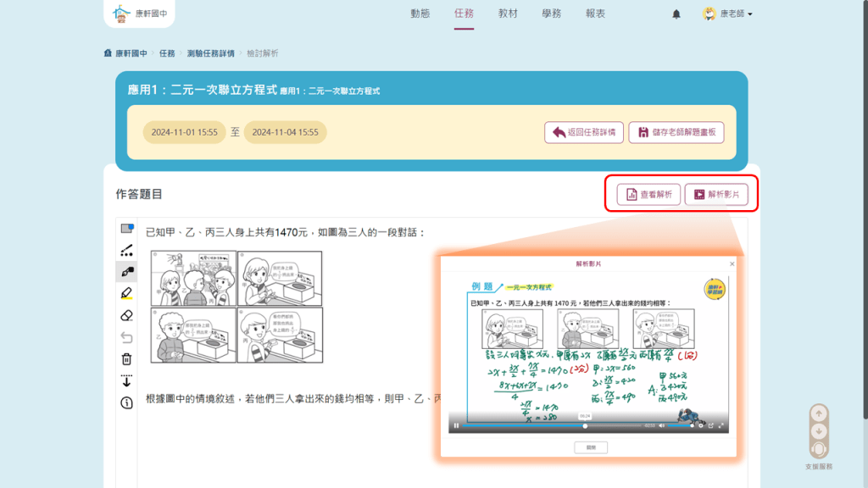
Task: Toggle video fullscreen mode
Action: pyautogui.click(x=721, y=425)
